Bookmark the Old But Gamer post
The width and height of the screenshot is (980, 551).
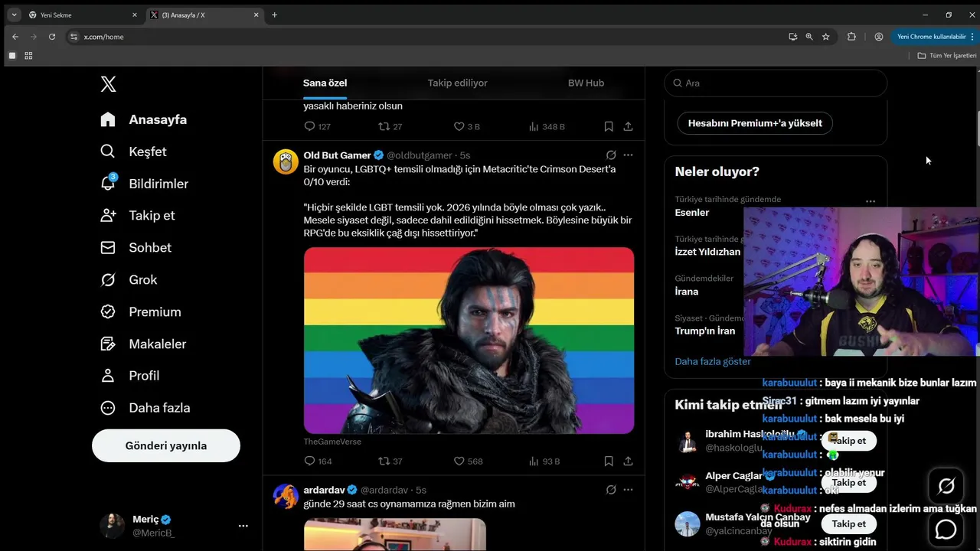pos(608,461)
